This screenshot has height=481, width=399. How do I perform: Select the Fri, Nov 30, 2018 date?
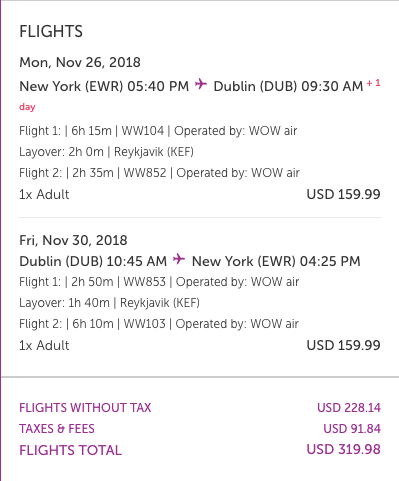tap(73, 240)
